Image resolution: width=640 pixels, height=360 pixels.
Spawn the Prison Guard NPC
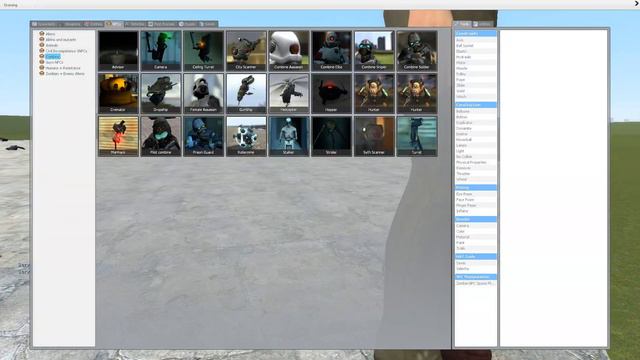click(x=203, y=136)
